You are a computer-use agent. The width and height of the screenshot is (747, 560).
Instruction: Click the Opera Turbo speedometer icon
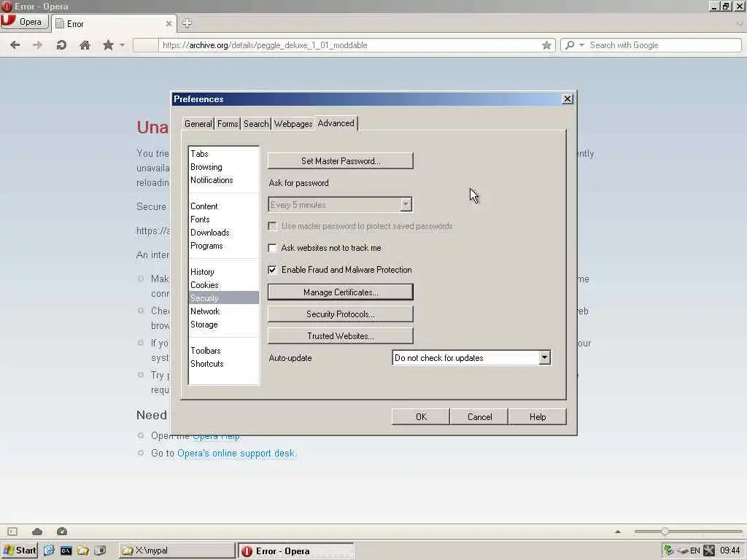pos(62,532)
